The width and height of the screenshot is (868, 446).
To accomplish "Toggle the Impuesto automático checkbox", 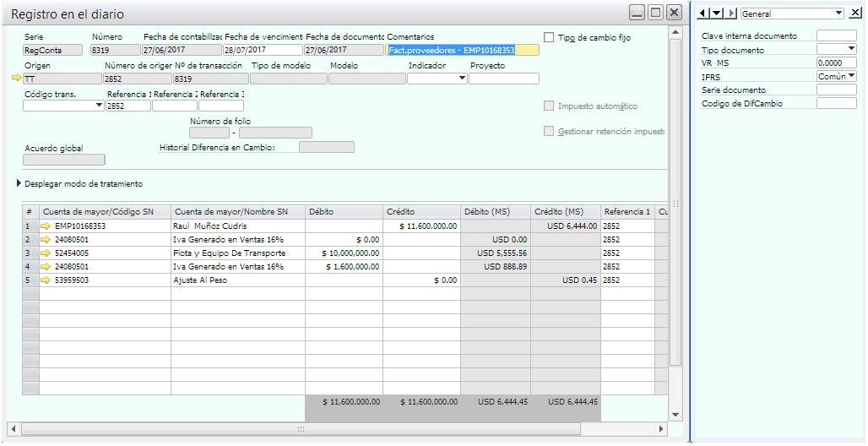I will pyautogui.click(x=550, y=106).
